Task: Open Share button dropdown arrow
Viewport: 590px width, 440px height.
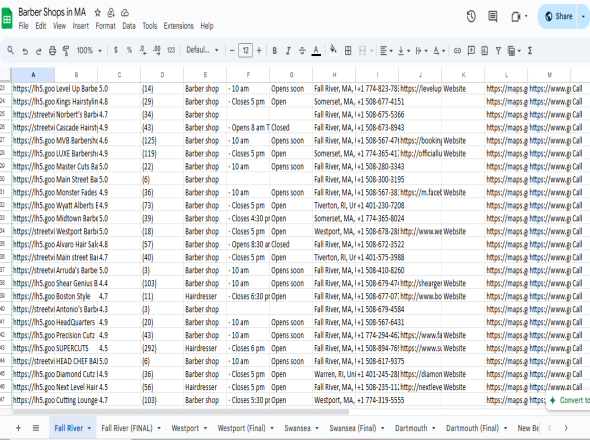Action: pyautogui.click(x=583, y=16)
